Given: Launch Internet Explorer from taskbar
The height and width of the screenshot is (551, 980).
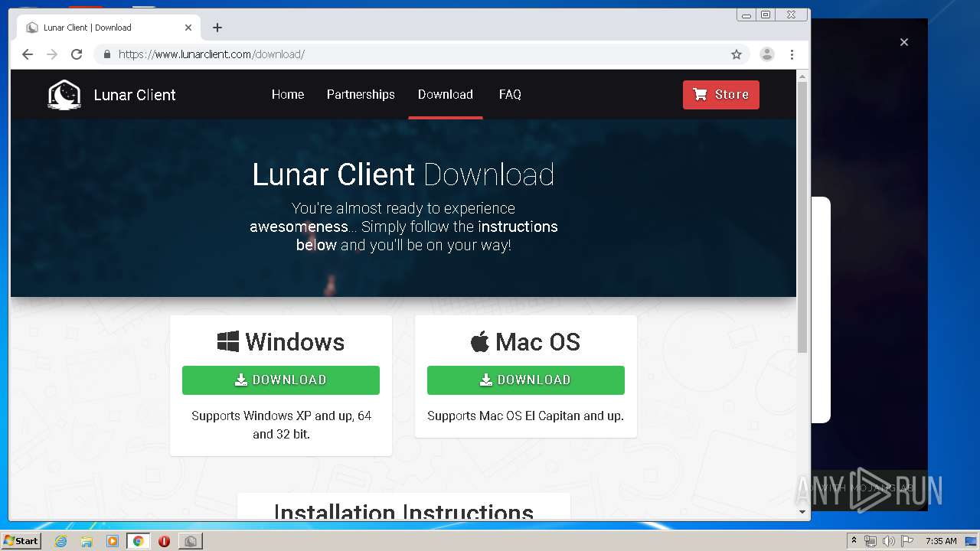Looking at the screenshot, I should (x=60, y=541).
